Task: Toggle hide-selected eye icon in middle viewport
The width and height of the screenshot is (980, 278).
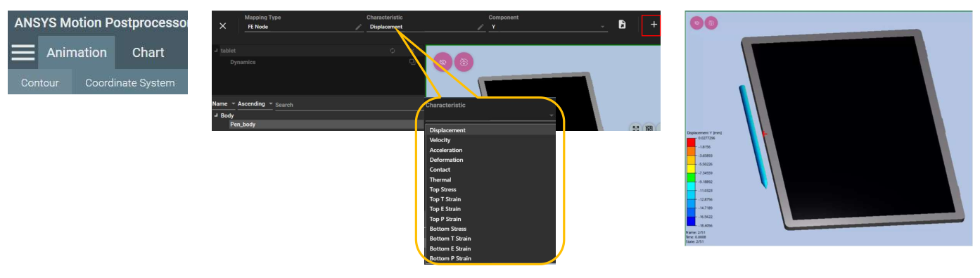Action: point(443,62)
